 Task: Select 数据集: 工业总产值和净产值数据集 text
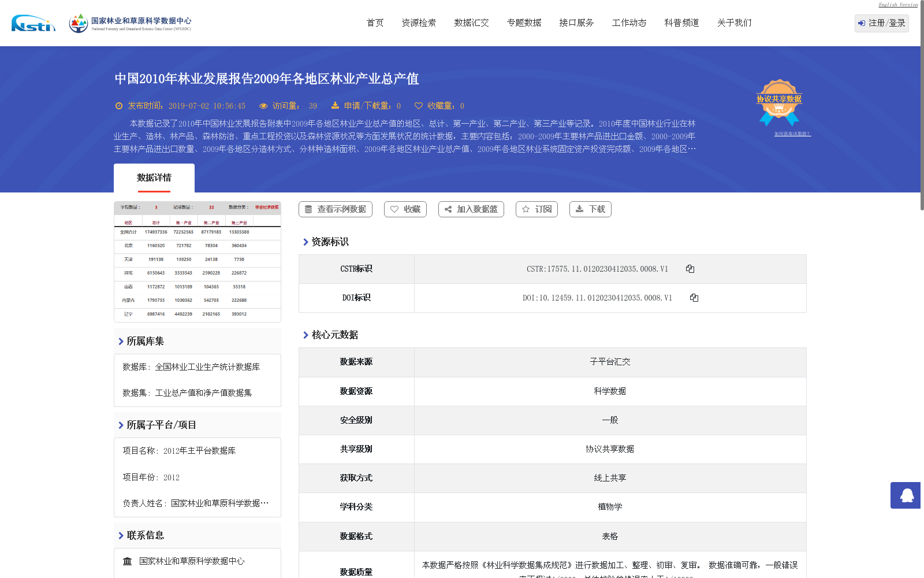[x=187, y=393]
